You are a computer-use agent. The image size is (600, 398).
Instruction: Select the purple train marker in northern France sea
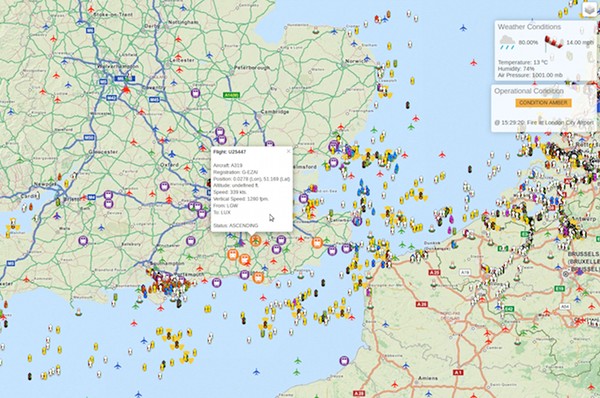tap(344, 360)
